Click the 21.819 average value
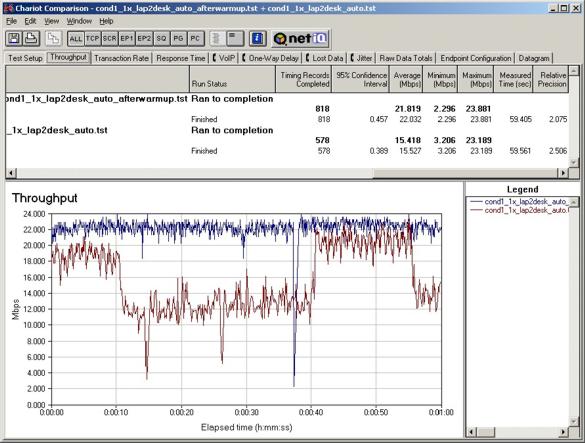 [407, 109]
